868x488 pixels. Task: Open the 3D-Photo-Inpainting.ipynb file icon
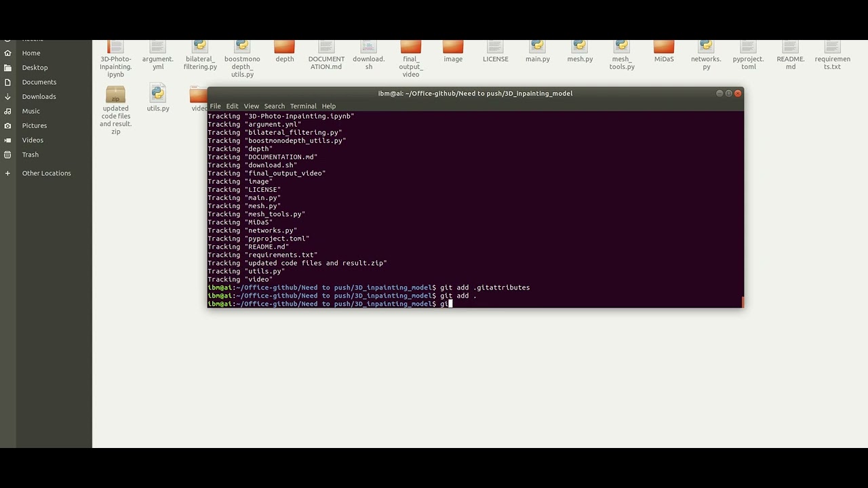(x=115, y=47)
